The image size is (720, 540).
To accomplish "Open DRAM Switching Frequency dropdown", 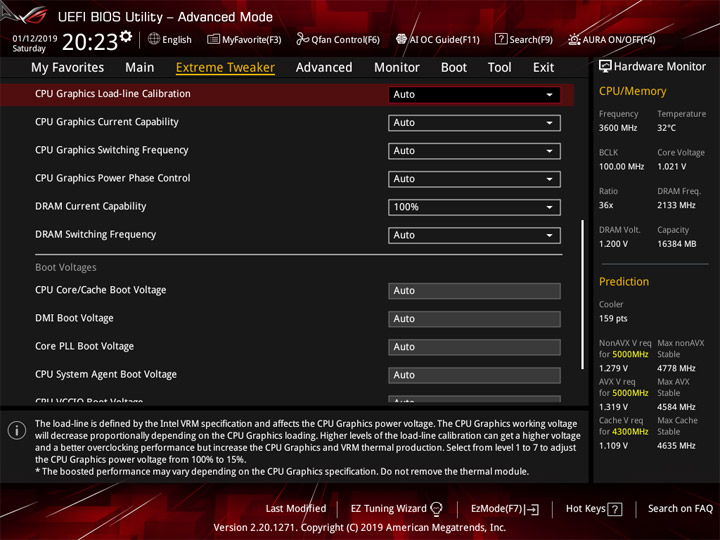I will click(474, 235).
